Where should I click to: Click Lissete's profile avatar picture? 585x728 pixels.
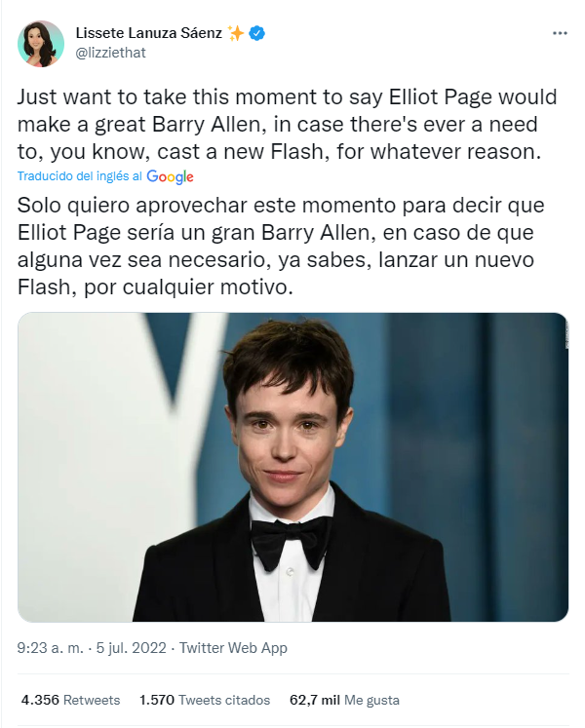(41, 44)
